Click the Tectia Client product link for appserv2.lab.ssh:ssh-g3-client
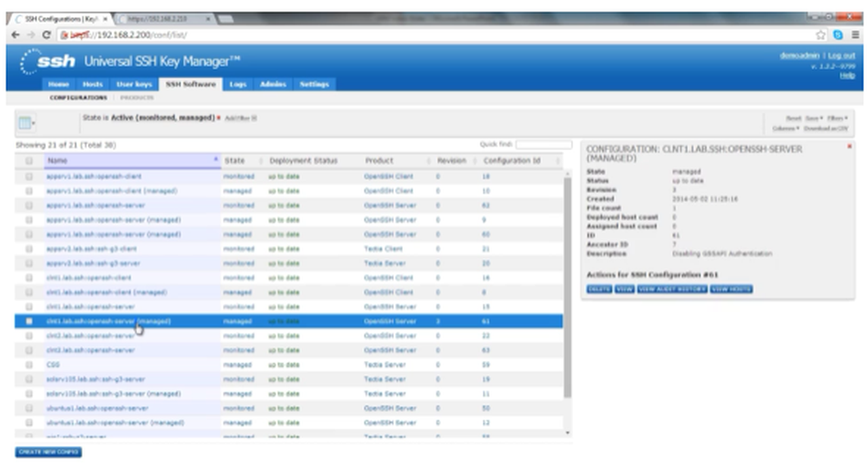 [x=383, y=249]
